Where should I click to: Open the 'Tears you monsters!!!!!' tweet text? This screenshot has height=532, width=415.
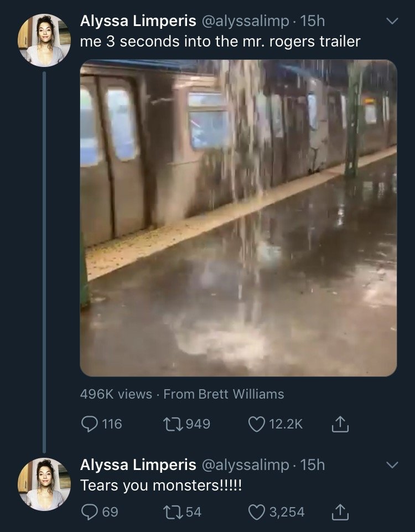tap(161, 485)
